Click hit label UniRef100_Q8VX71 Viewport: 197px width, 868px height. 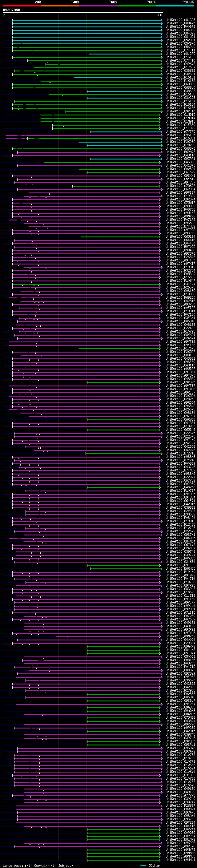coord(180,335)
